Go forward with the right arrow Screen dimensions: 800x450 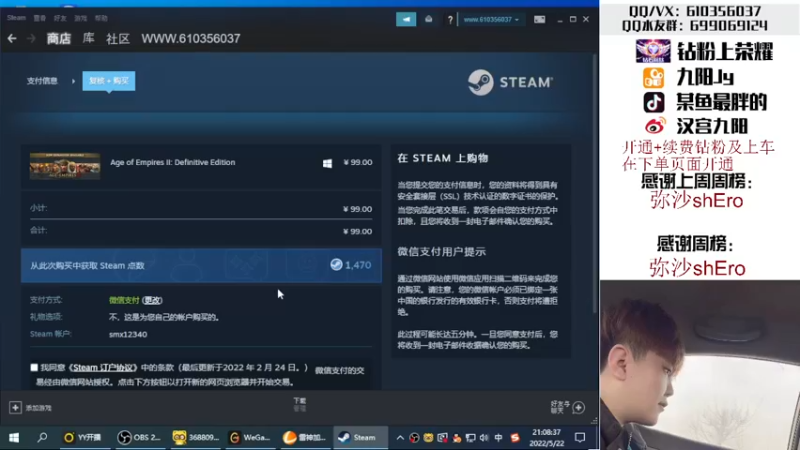click(31, 38)
